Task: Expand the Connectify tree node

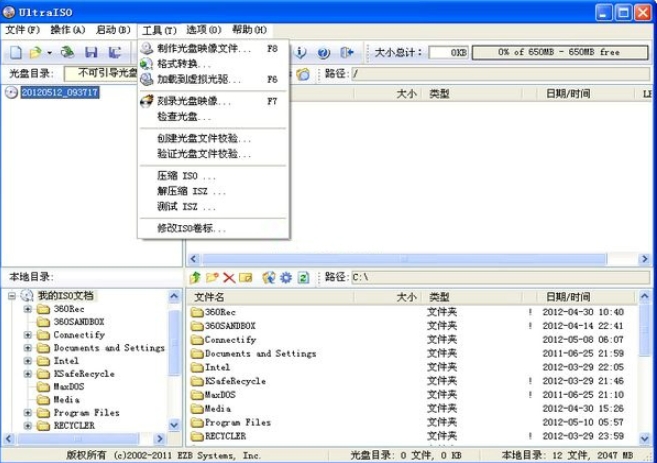Action: (x=28, y=335)
